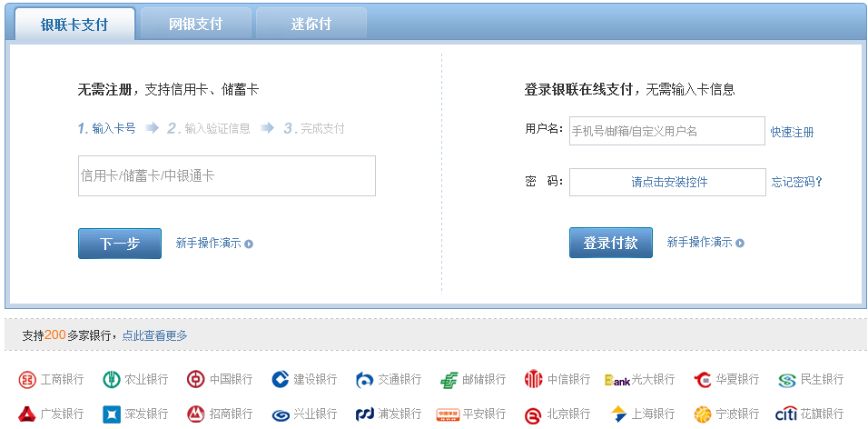Image resolution: width=868 pixels, height=429 pixels.
Task: Click the 深发银行 text label
Action: coord(146,414)
